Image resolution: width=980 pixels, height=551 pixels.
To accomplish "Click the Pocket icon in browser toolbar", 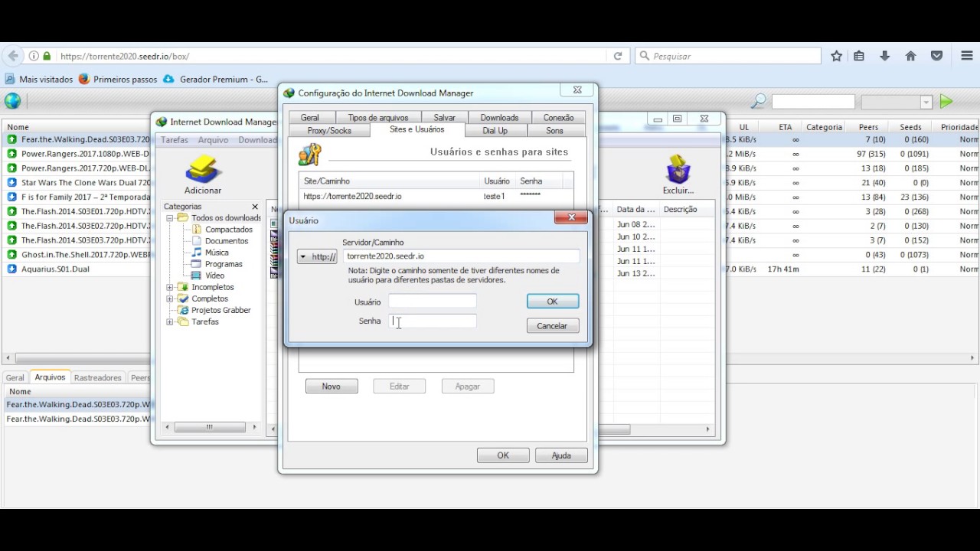I will [x=936, y=56].
